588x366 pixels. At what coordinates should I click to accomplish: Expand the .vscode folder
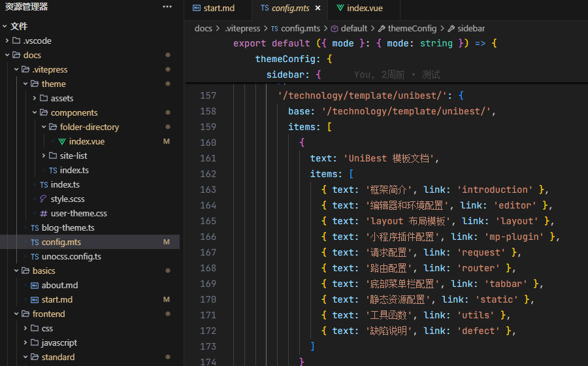coord(7,41)
